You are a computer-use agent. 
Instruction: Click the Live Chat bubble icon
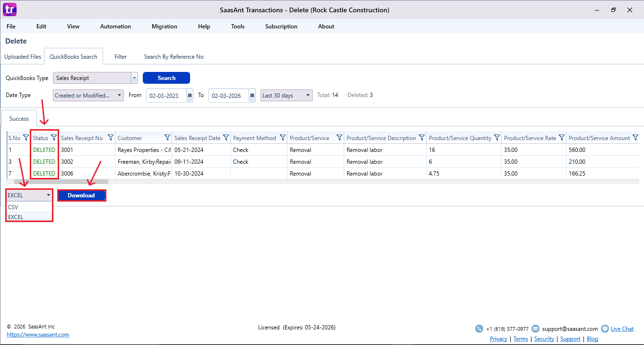pyautogui.click(x=604, y=329)
